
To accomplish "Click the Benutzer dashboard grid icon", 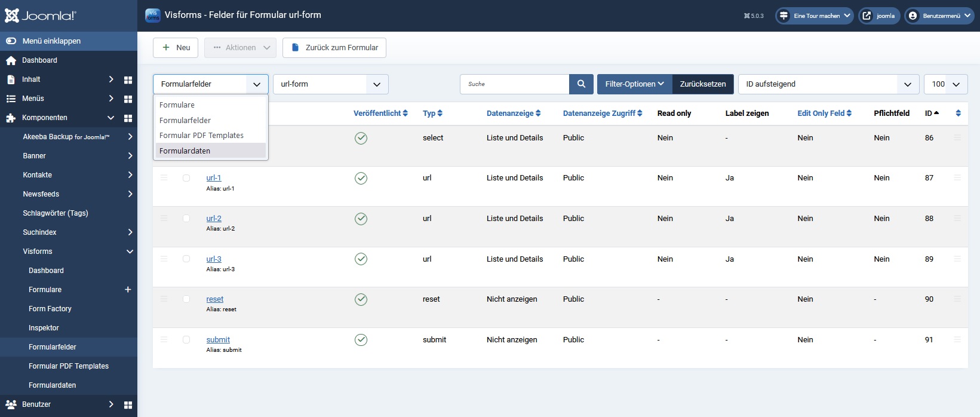I will [x=128, y=404].
